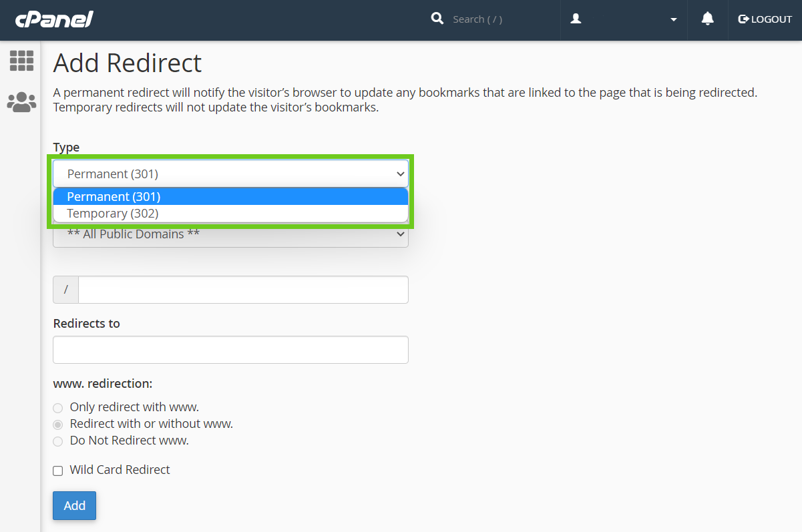Open the grid tools icon in sidebar
Image resolution: width=802 pixels, height=532 pixels.
pos(21,61)
